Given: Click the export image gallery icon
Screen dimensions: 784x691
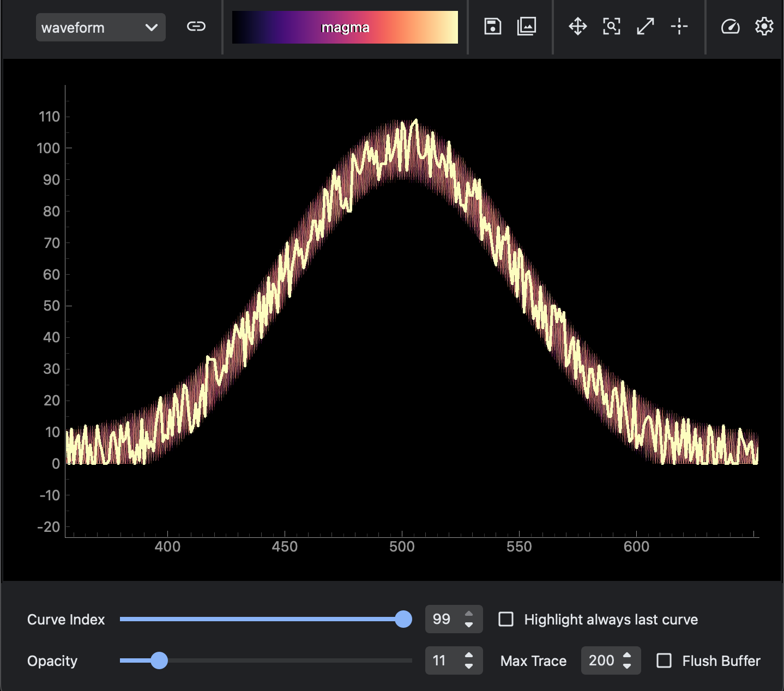Looking at the screenshot, I should click(x=526, y=27).
